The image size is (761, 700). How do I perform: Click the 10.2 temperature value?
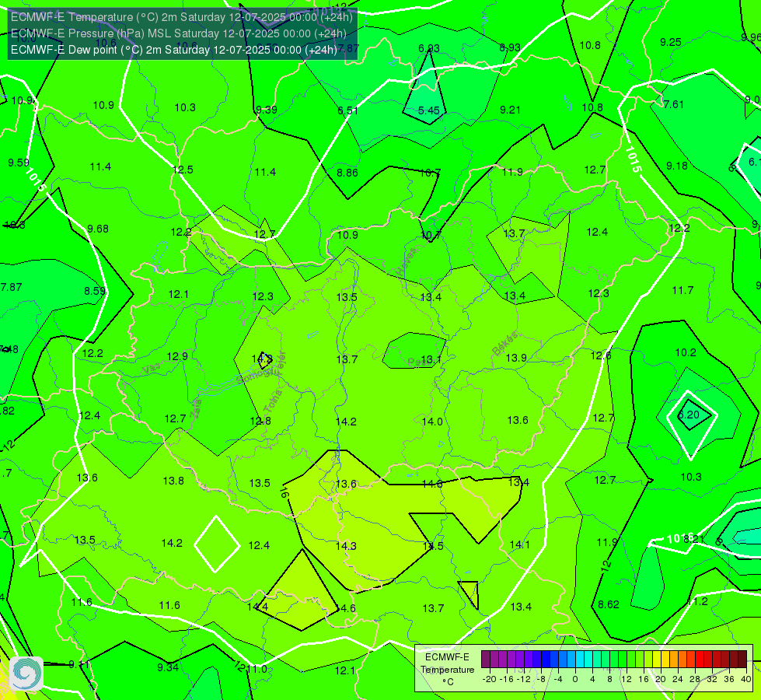pyautogui.click(x=686, y=352)
